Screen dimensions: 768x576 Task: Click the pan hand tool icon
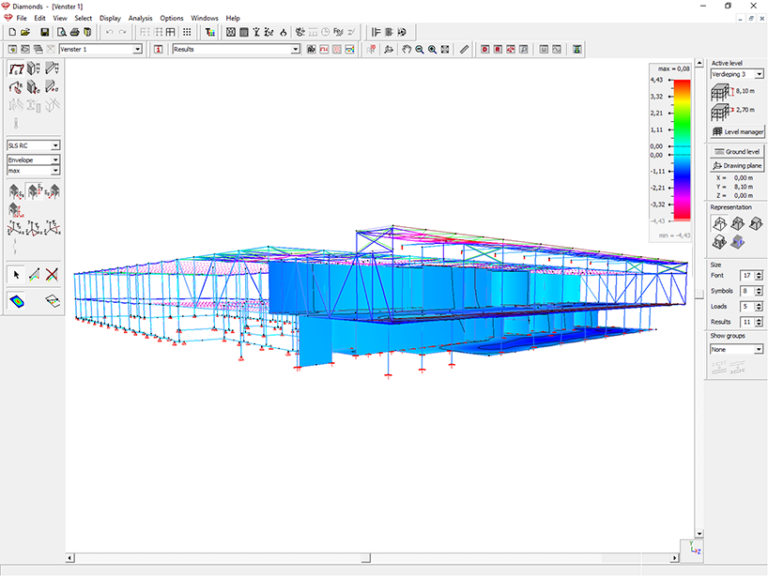tap(406, 49)
